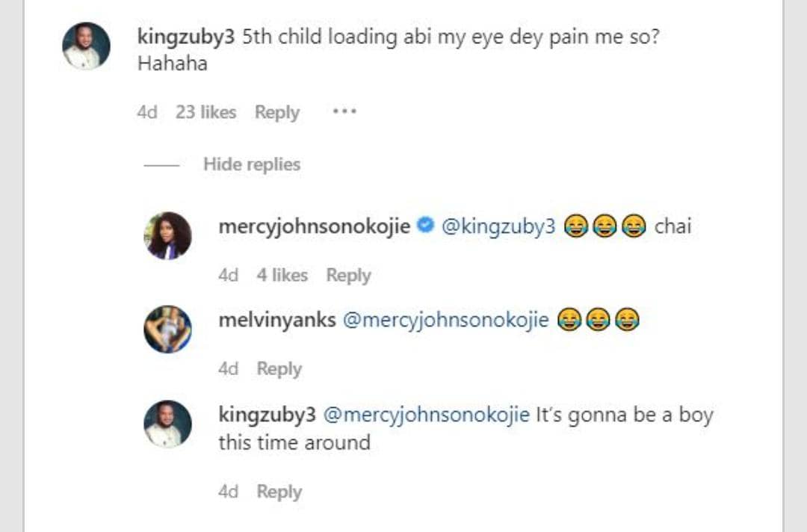Open melvinyanks username link
This screenshot has width=807, height=532.
click(x=276, y=321)
